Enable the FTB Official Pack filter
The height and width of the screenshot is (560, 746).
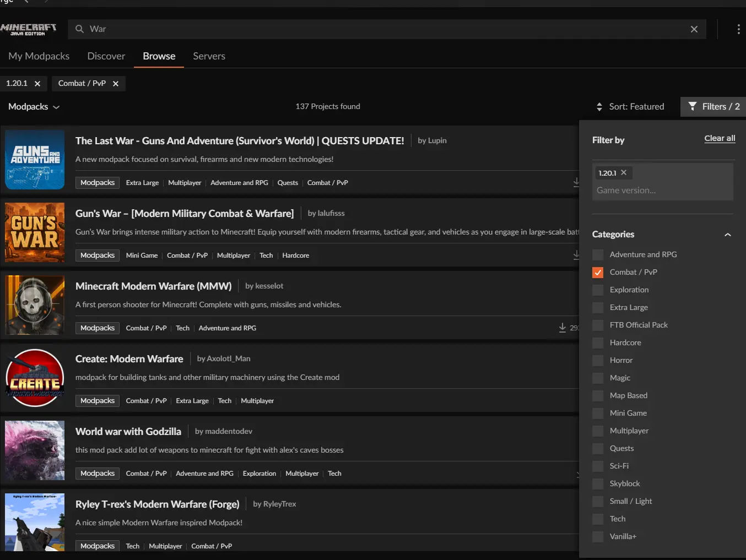tap(598, 325)
